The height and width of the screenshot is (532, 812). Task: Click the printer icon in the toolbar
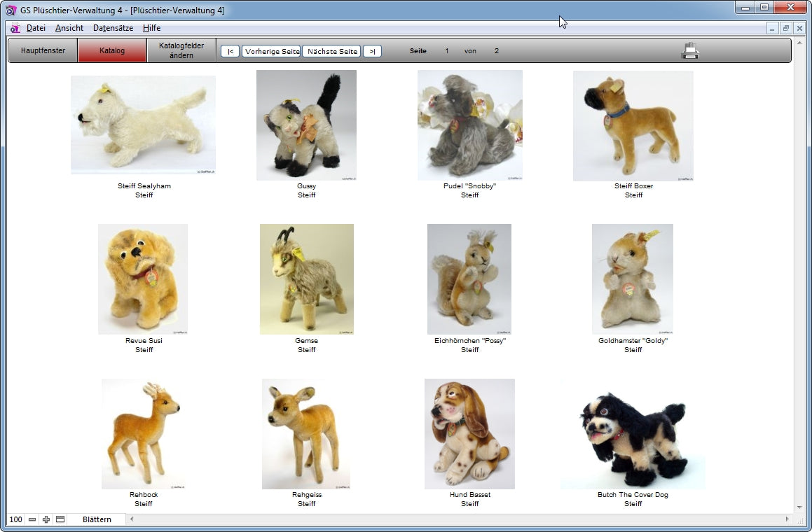(x=690, y=50)
